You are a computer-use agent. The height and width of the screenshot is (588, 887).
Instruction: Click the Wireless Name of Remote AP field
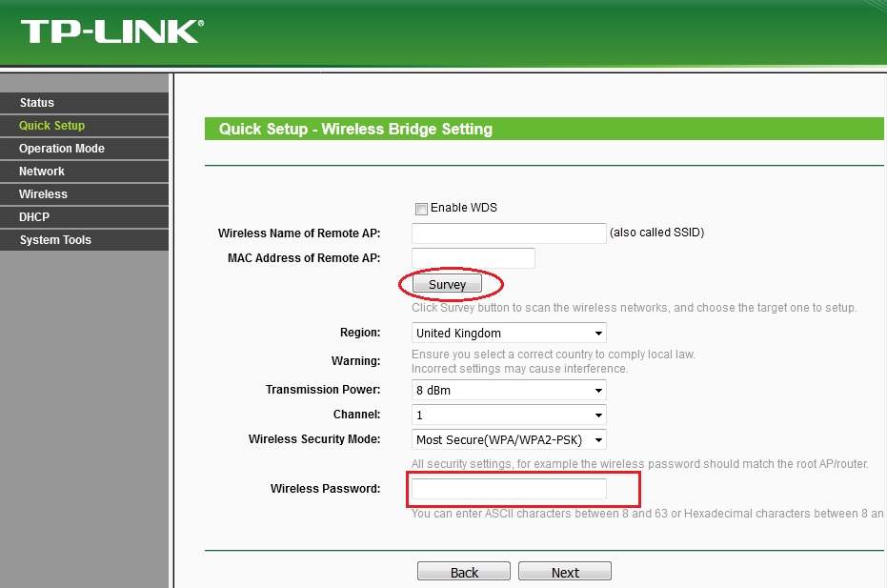[x=508, y=233]
